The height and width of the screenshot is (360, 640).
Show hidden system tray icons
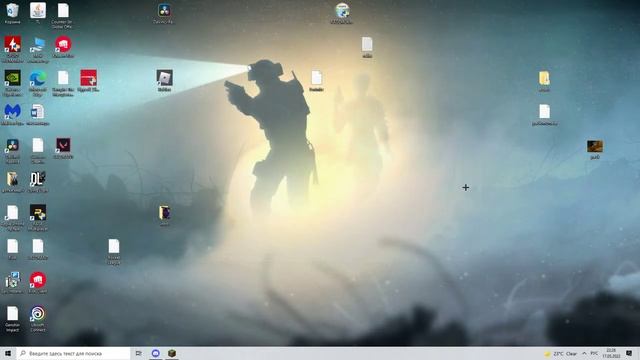tap(584, 353)
